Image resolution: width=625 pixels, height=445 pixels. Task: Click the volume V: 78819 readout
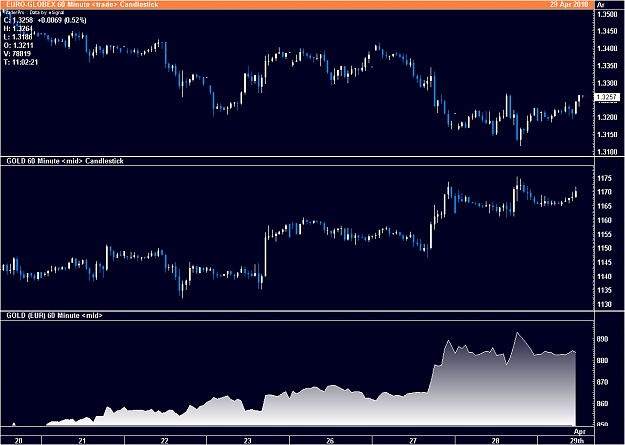pos(17,53)
